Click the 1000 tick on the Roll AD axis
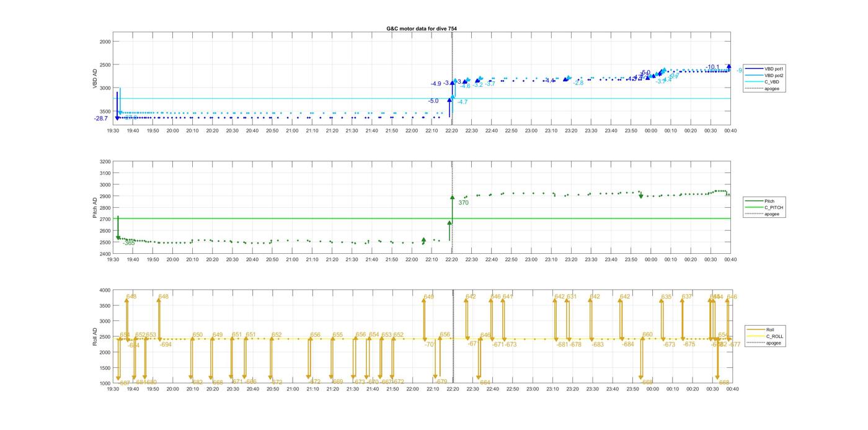The width and height of the screenshot is (868, 430). (105, 383)
